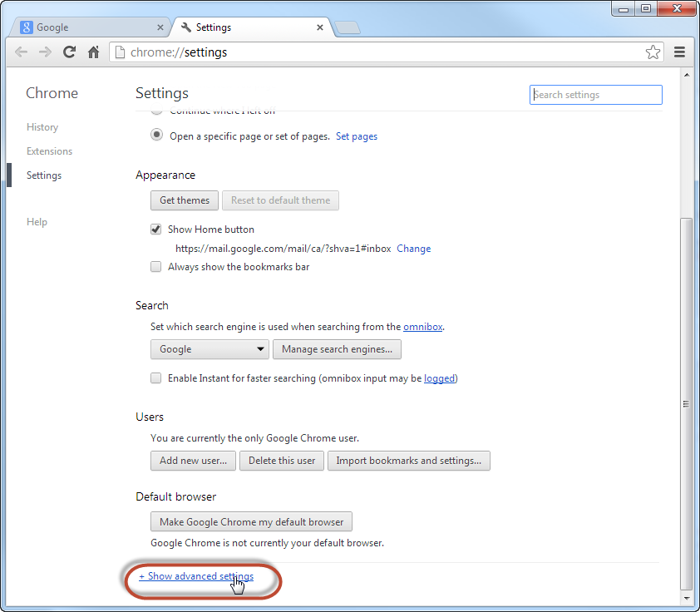Click 'Google Chrome is not currently your default browser' text

pyautogui.click(x=267, y=543)
